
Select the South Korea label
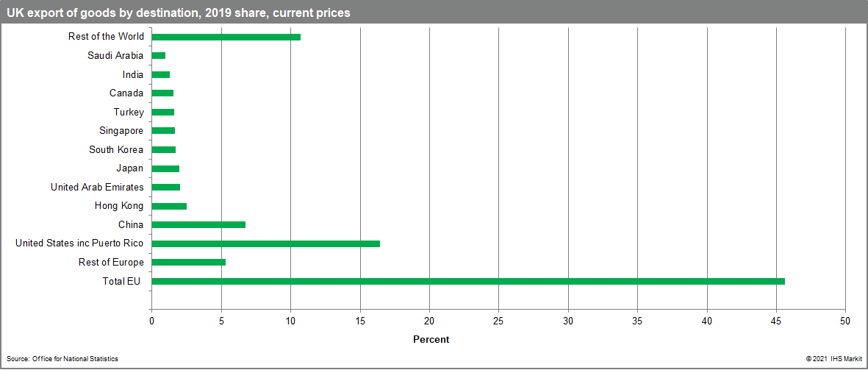pos(116,149)
